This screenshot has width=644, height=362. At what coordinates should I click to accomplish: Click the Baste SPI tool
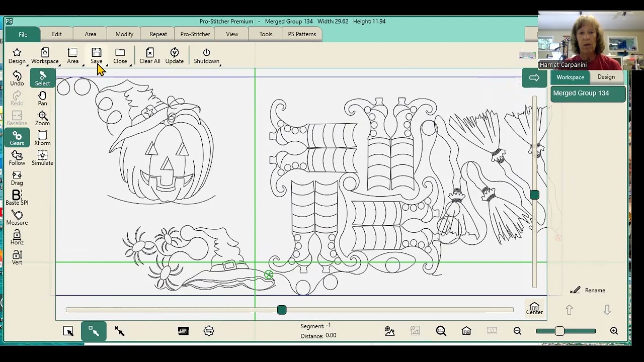(x=17, y=197)
